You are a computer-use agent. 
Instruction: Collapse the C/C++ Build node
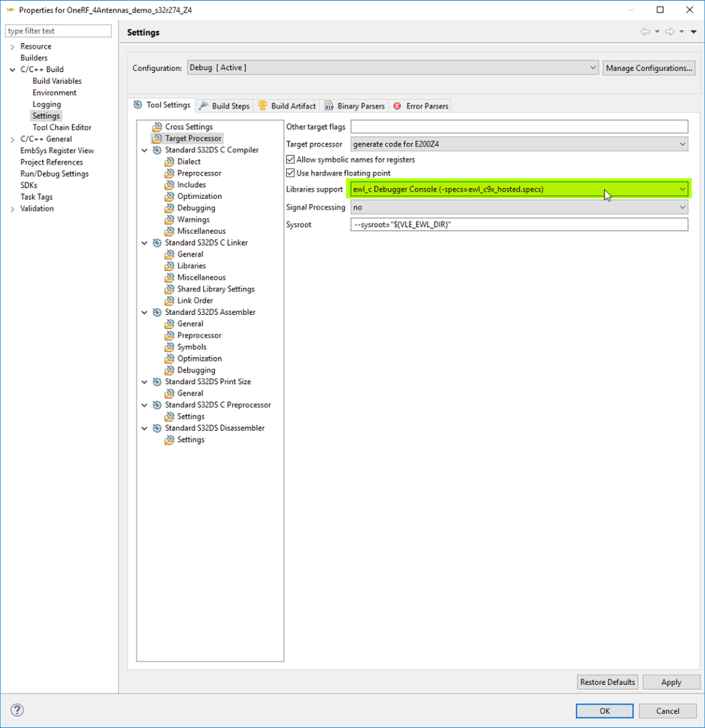point(12,70)
